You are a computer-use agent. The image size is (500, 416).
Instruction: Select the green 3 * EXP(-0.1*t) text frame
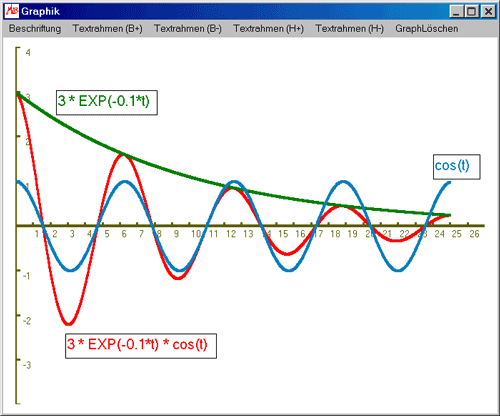(107, 102)
